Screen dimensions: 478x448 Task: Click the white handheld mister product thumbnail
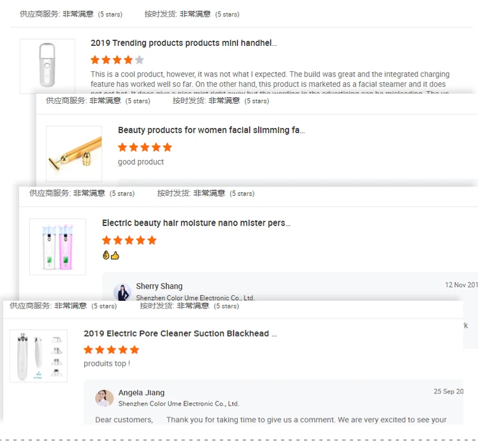[x=47, y=66]
